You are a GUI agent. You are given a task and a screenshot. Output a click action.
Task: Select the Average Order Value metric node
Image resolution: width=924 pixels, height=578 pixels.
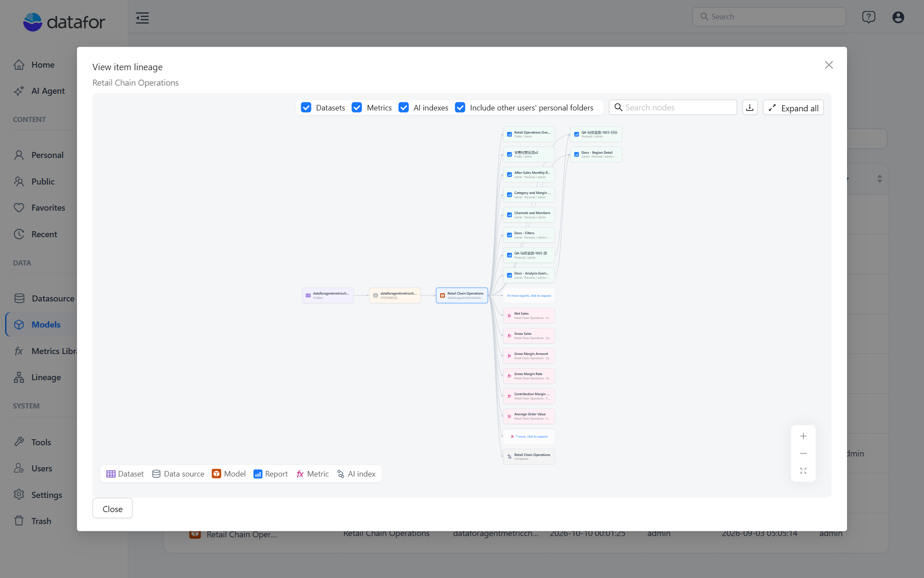[529, 416]
